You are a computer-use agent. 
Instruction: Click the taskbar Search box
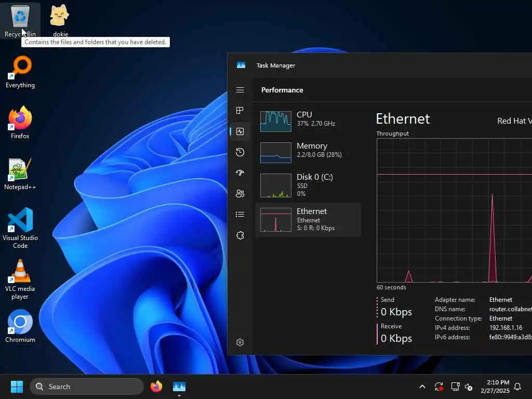coord(87,387)
